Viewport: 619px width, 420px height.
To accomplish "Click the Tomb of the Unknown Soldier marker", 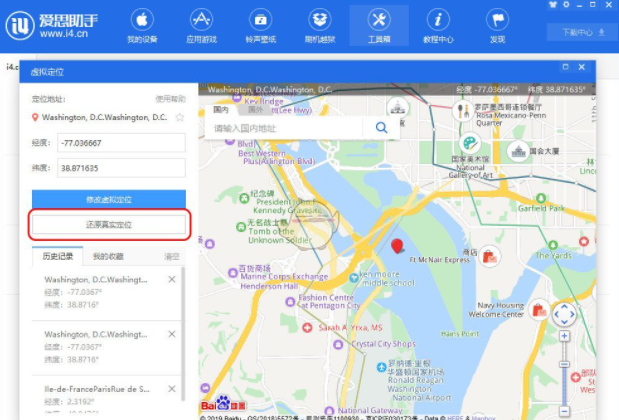I will click(241, 227).
